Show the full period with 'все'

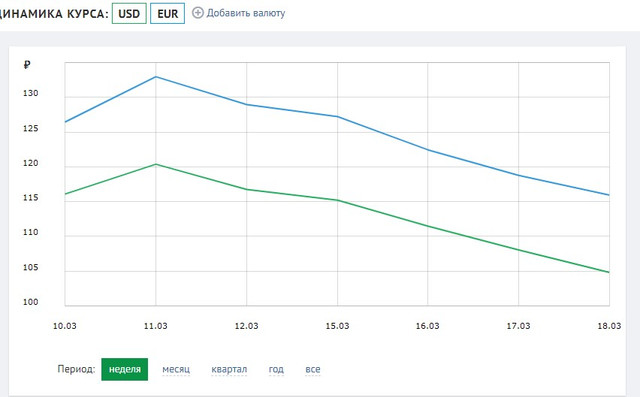[313, 369]
